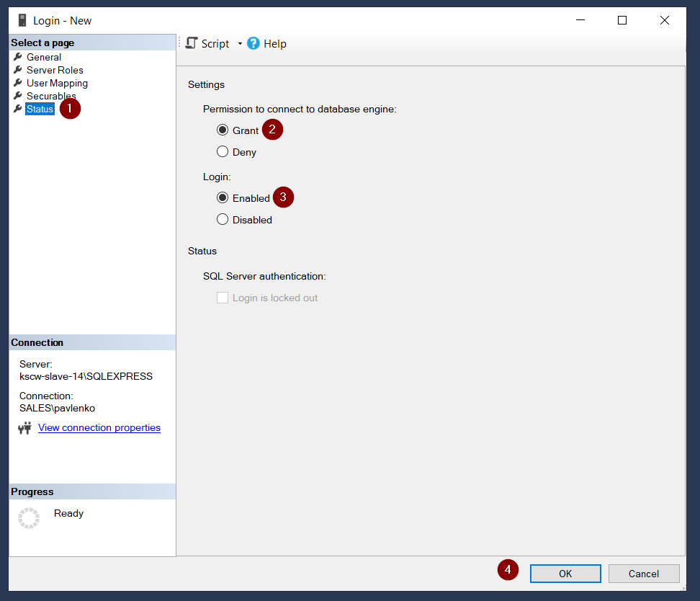Switch to the Server Roles page
Viewport: 700px width, 601px height.
pos(55,70)
